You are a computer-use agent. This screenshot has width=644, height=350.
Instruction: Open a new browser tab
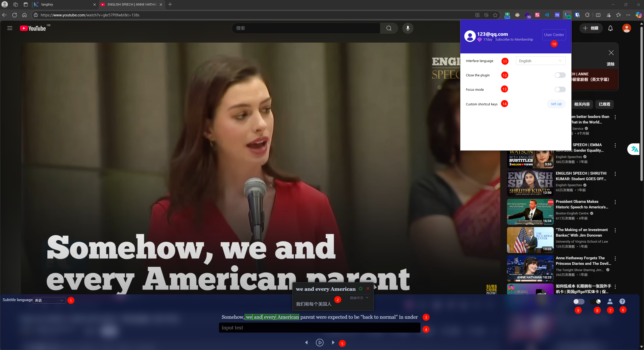(170, 5)
